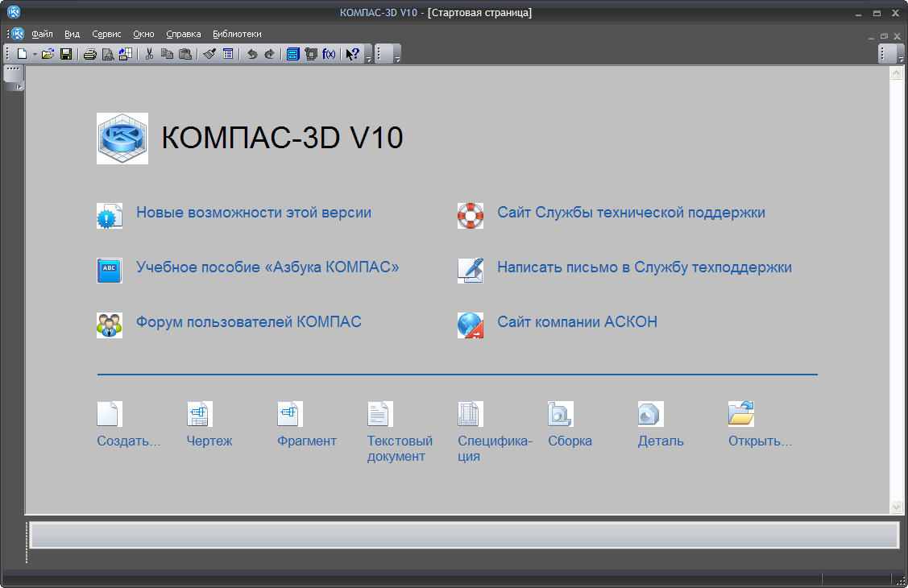Expand the dropdown arrow beside the New icon
Viewport: 908px width, 588px height.
click(x=35, y=55)
